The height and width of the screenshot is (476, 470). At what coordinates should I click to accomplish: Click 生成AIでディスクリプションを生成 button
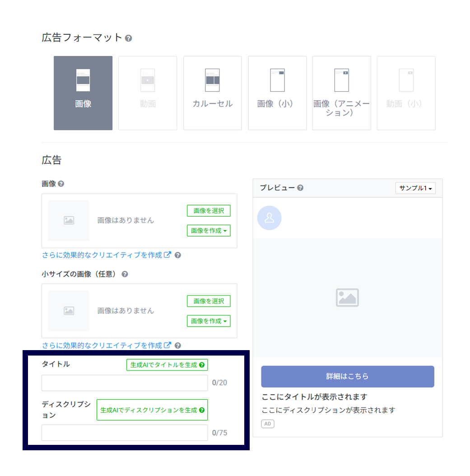pyautogui.click(x=152, y=410)
